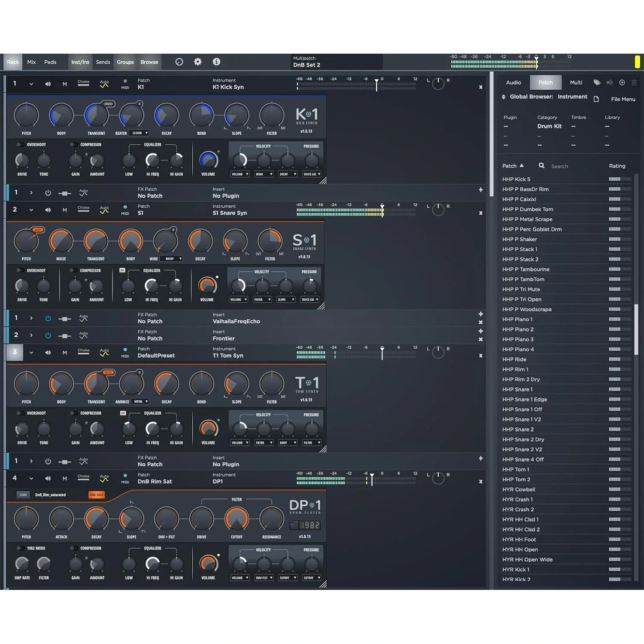
Task: Click the Auto automation icon on S1 row
Action: coord(104,210)
